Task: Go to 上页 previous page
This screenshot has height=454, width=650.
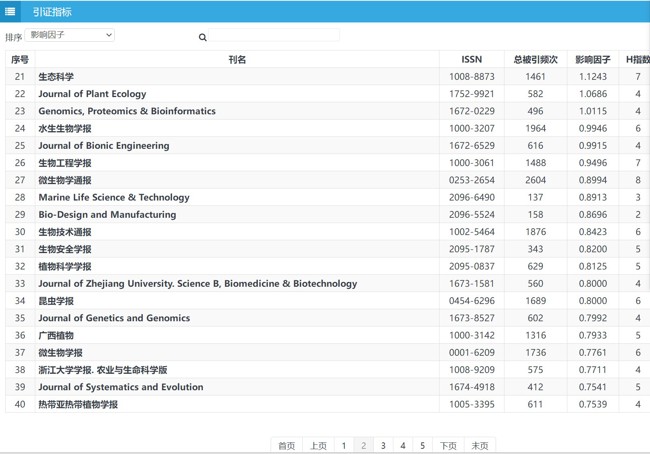Action: 318,446
